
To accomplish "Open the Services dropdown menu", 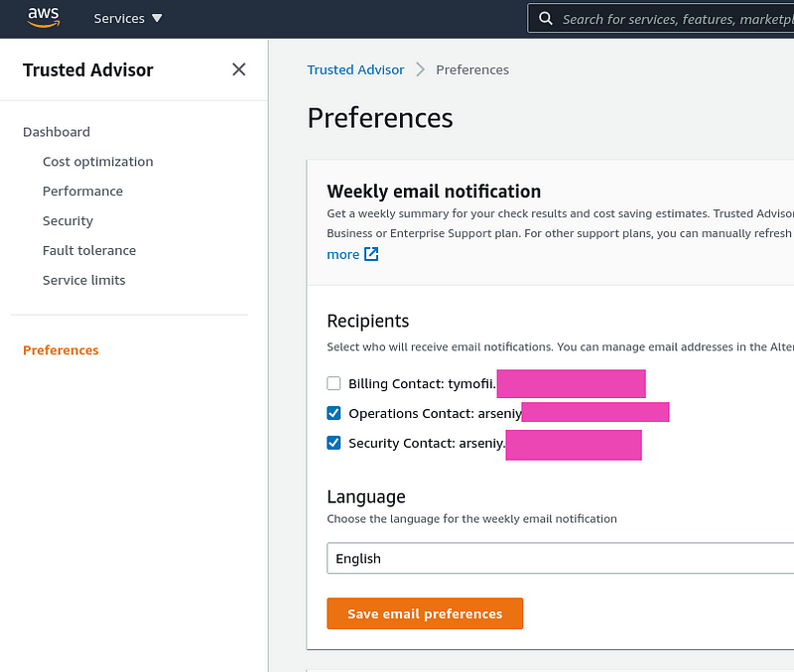I will click(128, 18).
